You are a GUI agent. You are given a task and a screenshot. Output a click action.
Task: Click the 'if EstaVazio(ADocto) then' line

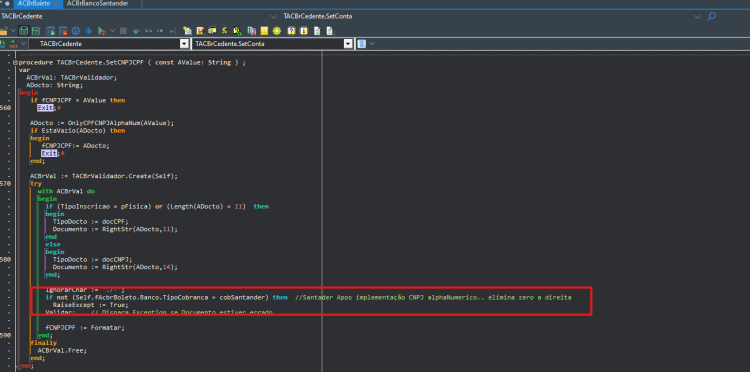pyautogui.click(x=77, y=130)
